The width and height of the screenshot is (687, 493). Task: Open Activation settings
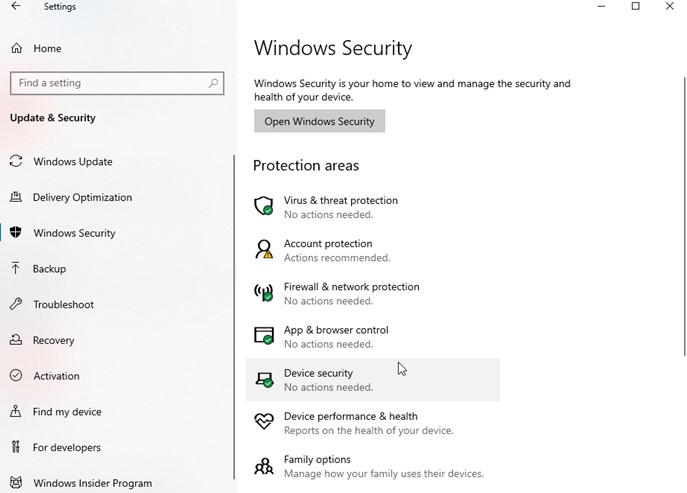coord(57,376)
